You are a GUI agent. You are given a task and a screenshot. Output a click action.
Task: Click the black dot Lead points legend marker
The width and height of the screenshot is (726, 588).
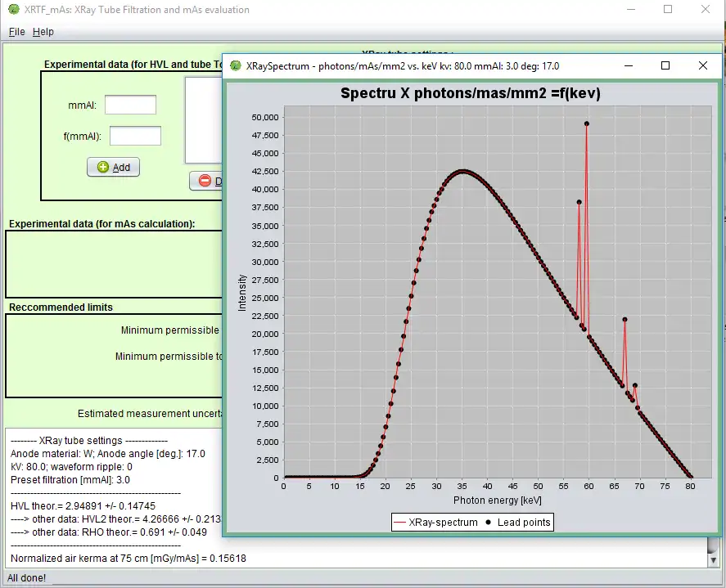point(490,523)
